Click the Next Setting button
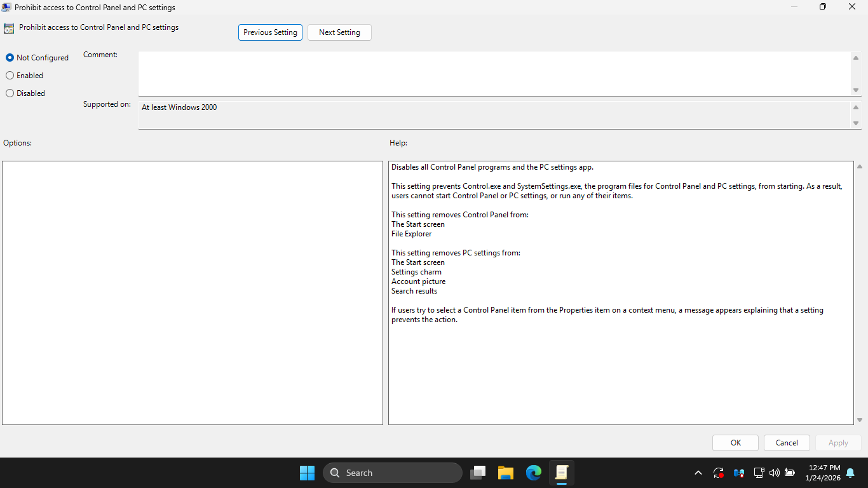The width and height of the screenshot is (868, 488). (x=339, y=32)
